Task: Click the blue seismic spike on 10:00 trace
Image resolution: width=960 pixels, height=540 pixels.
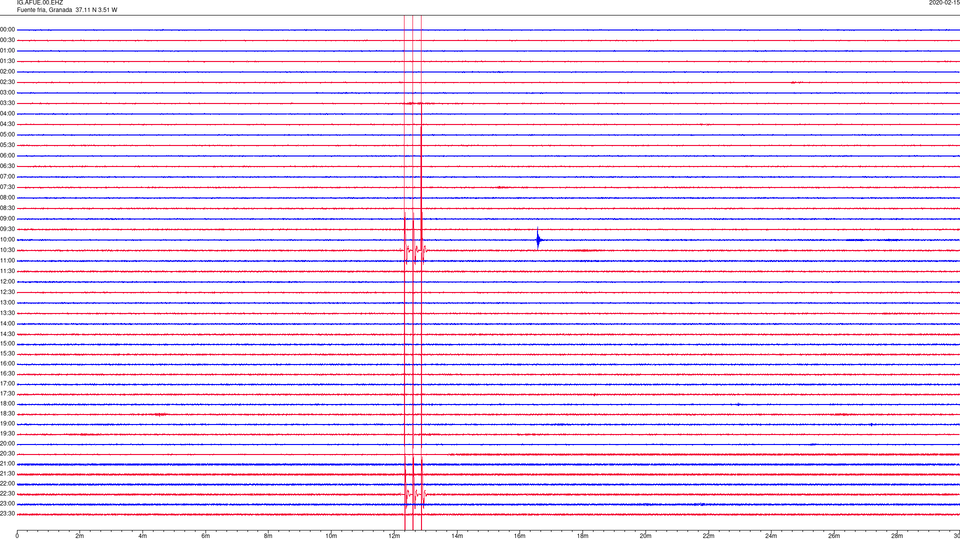Action: 538,239
